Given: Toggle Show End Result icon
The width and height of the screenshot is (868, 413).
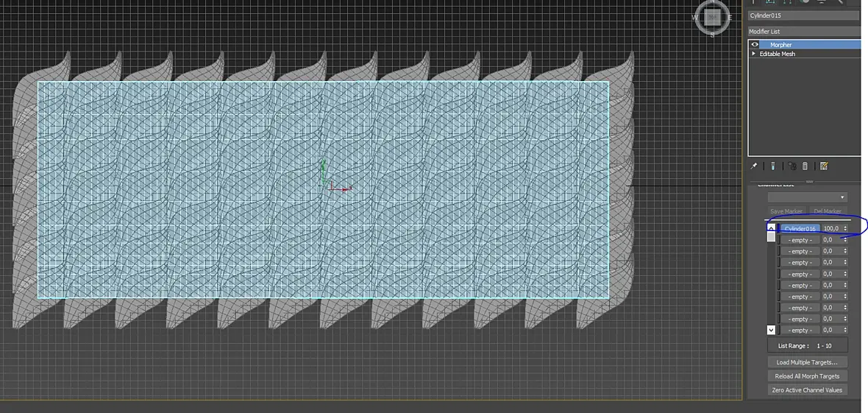Looking at the screenshot, I should click(x=773, y=166).
